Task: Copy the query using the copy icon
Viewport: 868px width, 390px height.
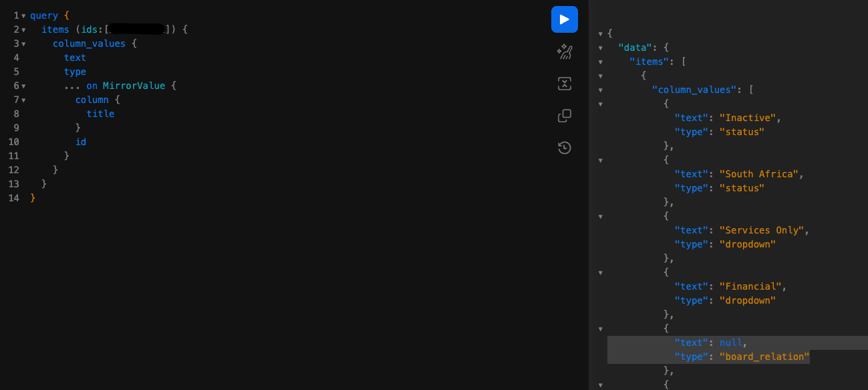Action: pyautogui.click(x=565, y=116)
